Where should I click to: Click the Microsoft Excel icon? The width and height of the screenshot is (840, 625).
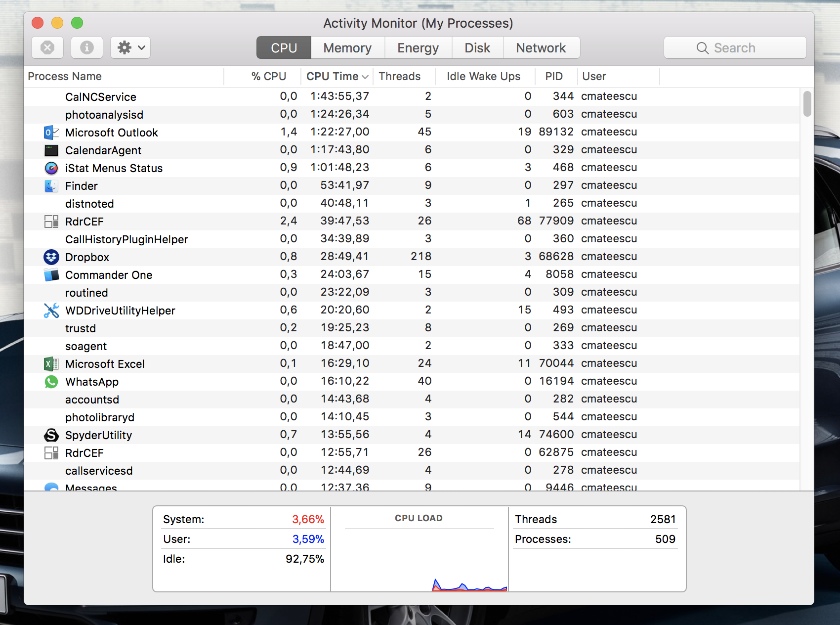tap(51, 364)
